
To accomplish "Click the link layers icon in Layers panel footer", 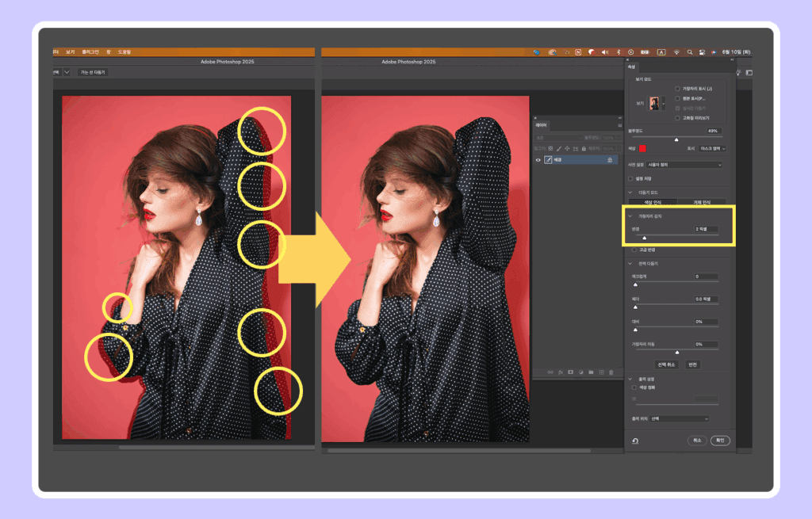I will pos(550,372).
